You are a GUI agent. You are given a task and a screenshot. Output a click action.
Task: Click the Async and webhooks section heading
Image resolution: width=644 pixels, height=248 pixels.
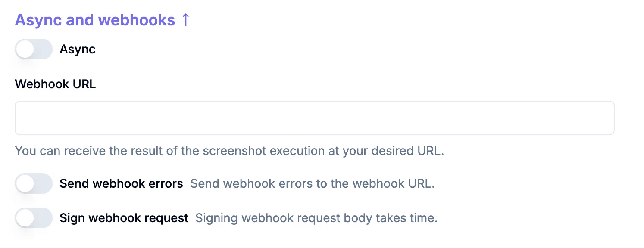(95, 20)
